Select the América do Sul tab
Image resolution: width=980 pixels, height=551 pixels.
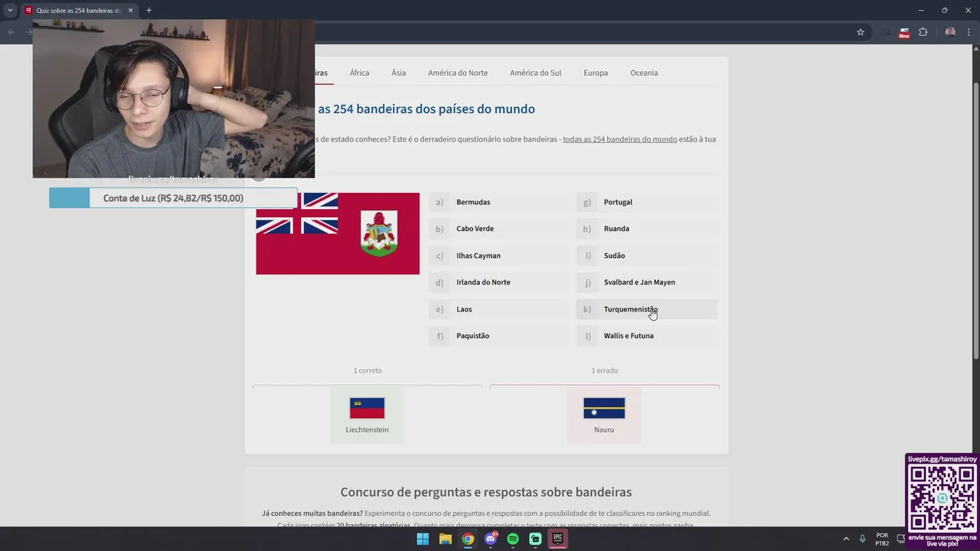click(535, 73)
